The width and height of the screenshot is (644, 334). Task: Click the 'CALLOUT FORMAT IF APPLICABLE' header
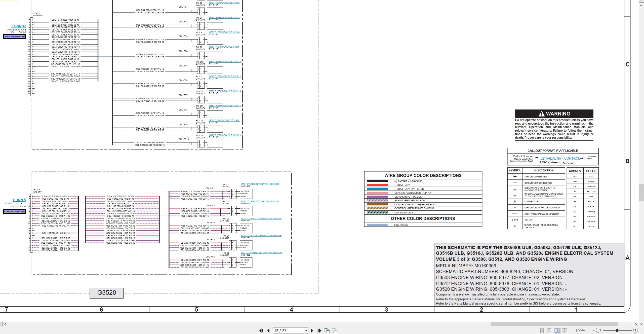(x=553, y=151)
